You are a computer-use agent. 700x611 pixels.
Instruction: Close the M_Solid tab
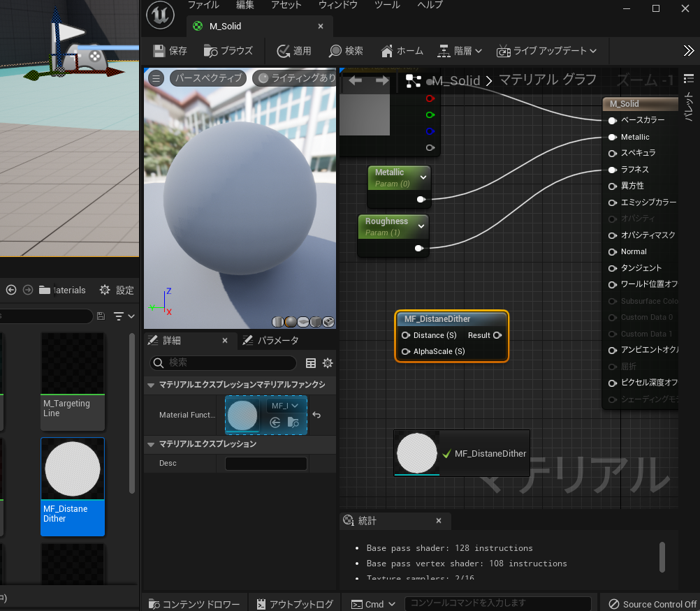(x=321, y=27)
